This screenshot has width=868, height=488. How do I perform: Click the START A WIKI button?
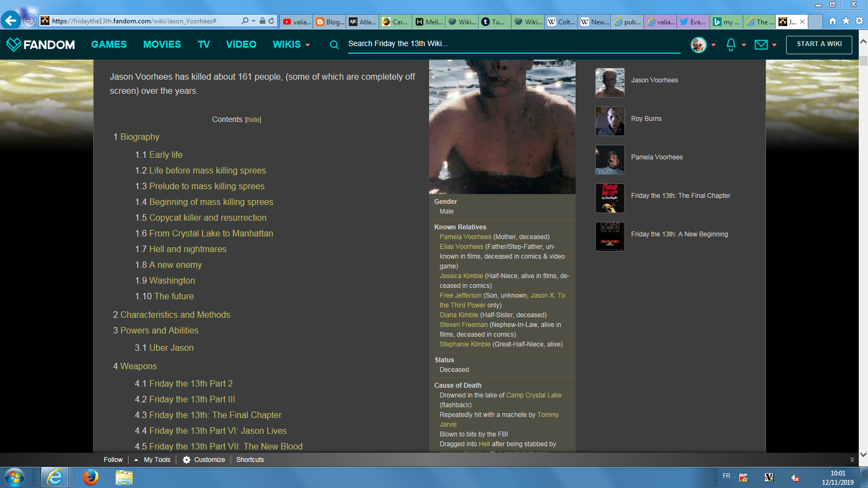click(819, 44)
